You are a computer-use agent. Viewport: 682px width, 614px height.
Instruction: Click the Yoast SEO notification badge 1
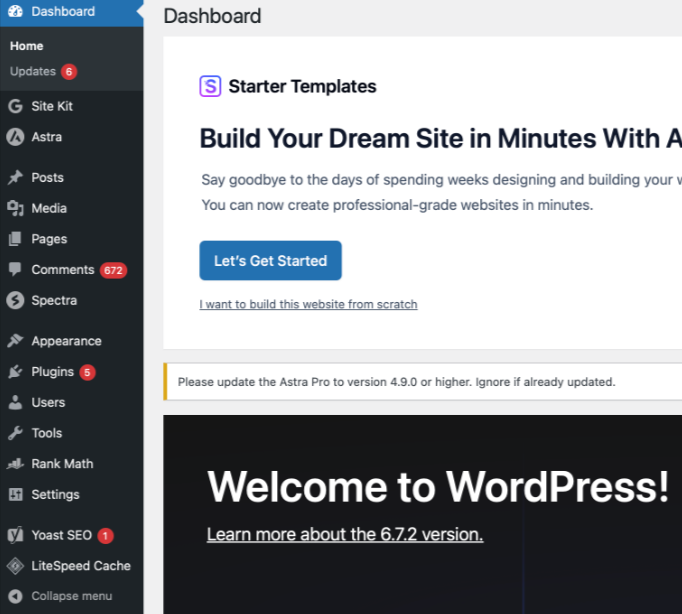point(105,536)
